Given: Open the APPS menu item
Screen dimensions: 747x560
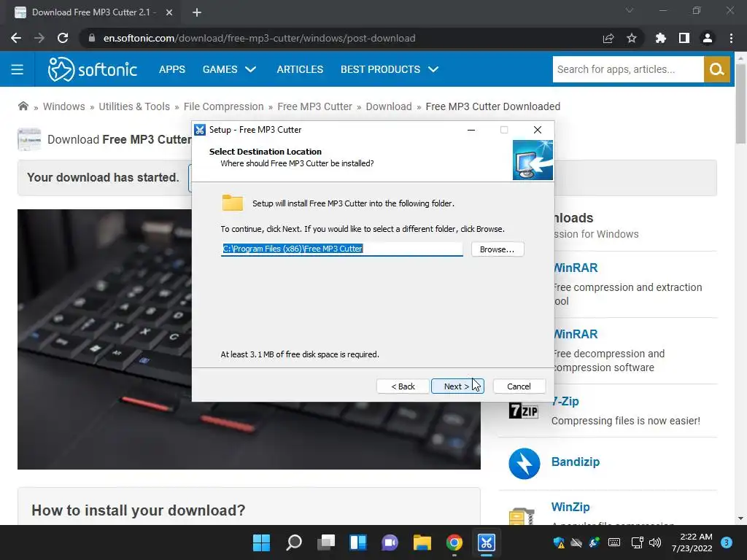Looking at the screenshot, I should (172, 69).
